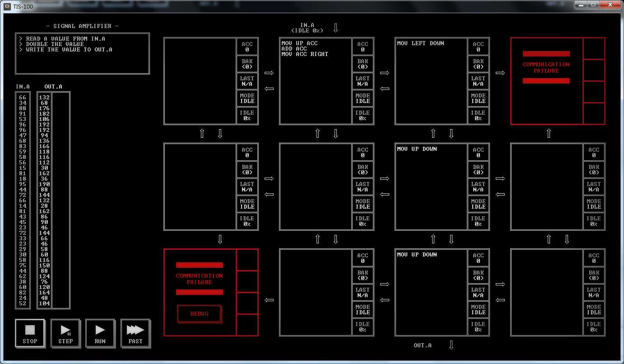Viewport: 624px width, 364px height.
Task: Click the ACC box of the ADD ACC node
Action: tap(363, 47)
